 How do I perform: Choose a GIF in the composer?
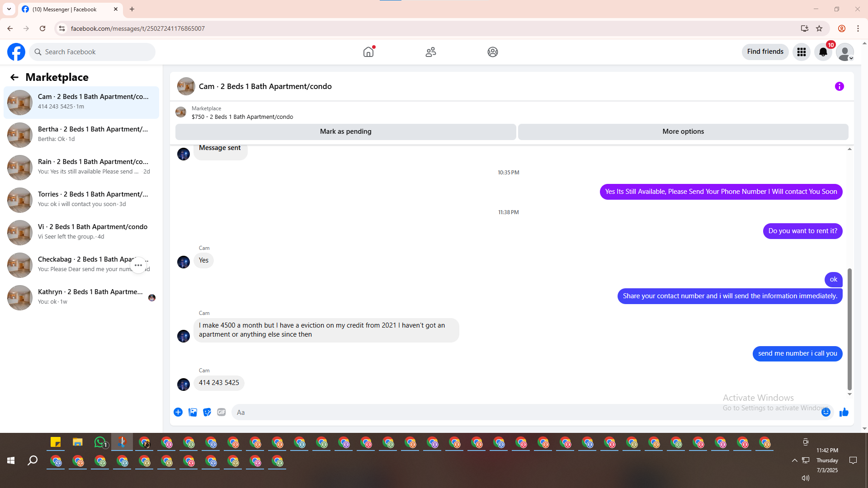221,412
